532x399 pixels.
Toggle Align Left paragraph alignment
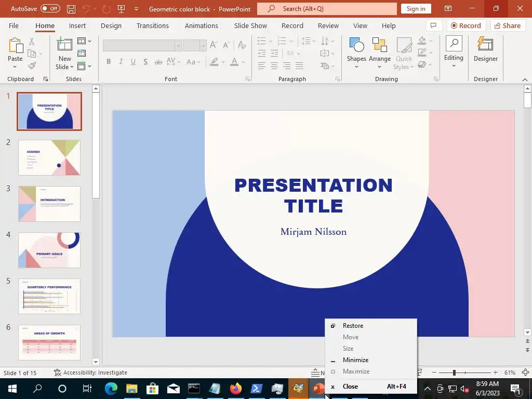coord(262,65)
